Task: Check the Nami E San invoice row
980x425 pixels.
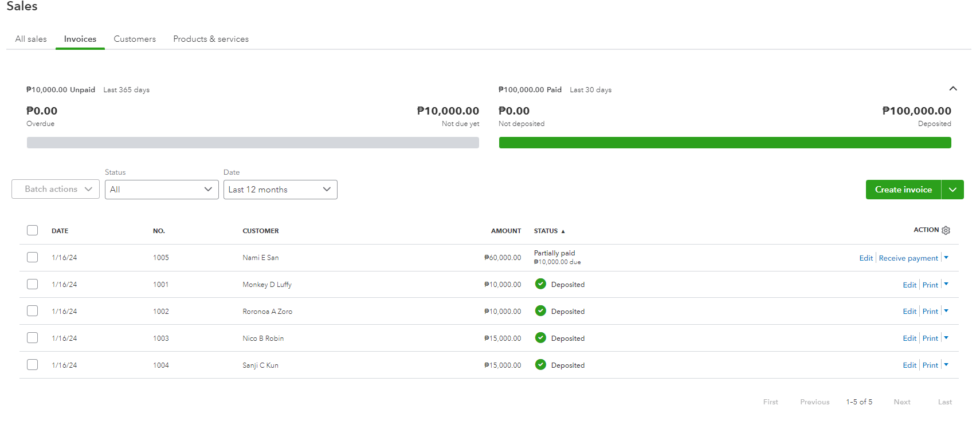Action: point(33,257)
